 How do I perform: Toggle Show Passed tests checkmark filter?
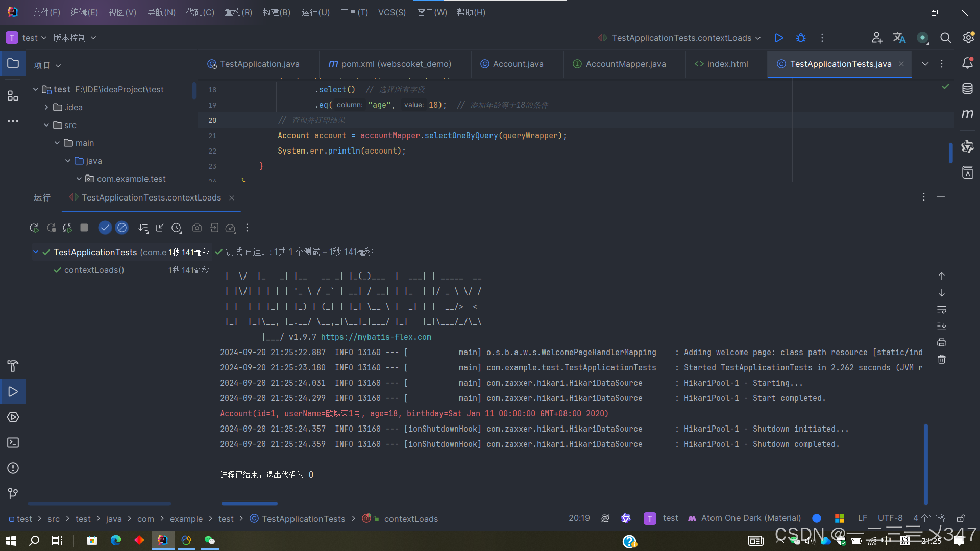pos(105,228)
